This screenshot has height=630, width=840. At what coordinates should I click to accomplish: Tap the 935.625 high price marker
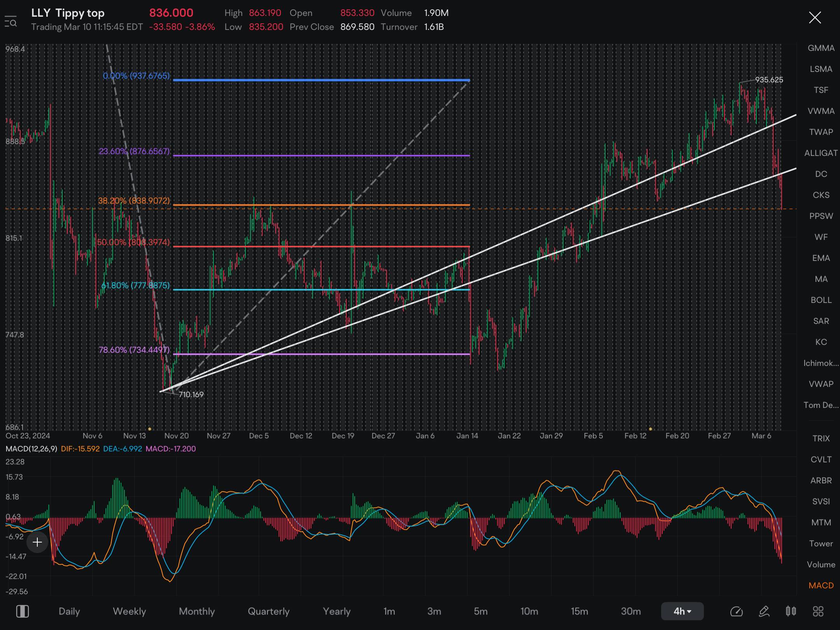point(769,80)
